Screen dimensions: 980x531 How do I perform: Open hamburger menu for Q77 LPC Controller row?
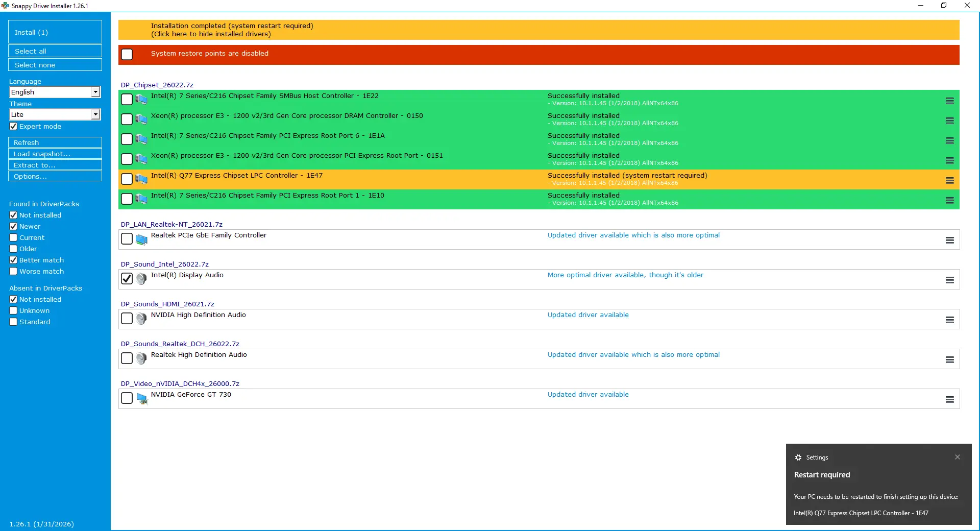point(949,180)
